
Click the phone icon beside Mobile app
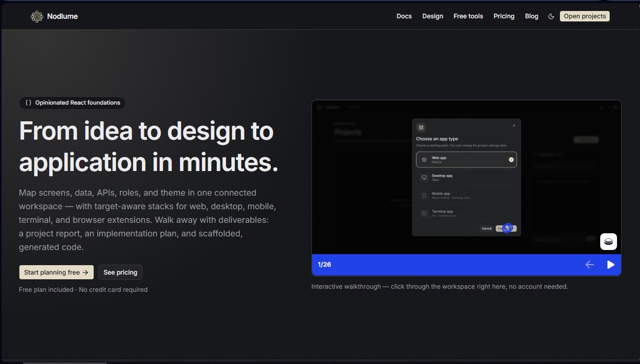(424, 196)
